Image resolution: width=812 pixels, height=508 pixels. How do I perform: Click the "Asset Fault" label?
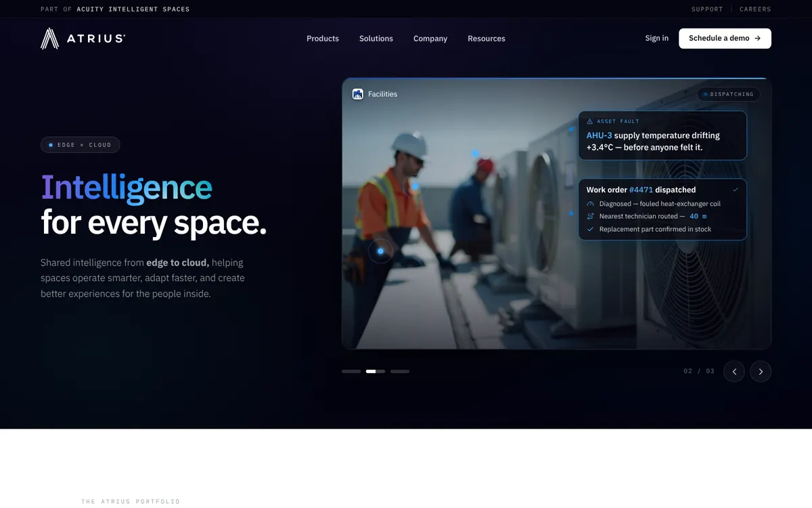[x=618, y=121]
